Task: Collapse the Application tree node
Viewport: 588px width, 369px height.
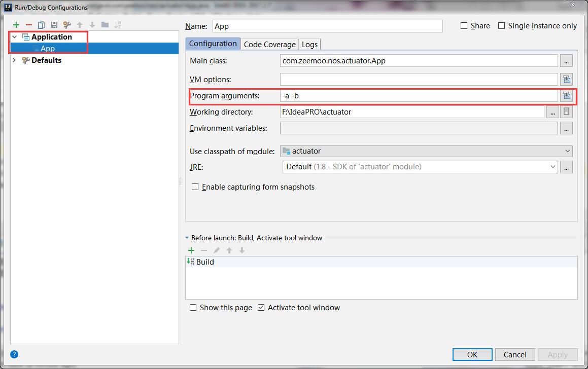Action: tap(15, 36)
